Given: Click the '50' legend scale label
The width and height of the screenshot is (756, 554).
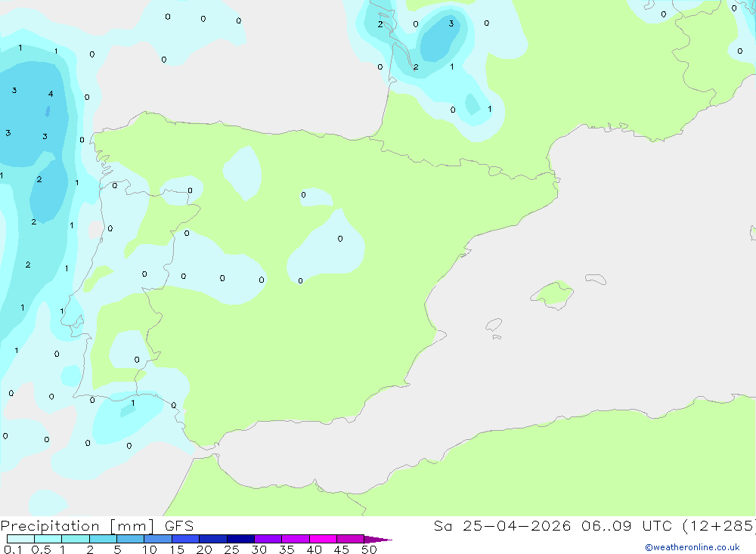Looking at the screenshot, I should [369, 549].
